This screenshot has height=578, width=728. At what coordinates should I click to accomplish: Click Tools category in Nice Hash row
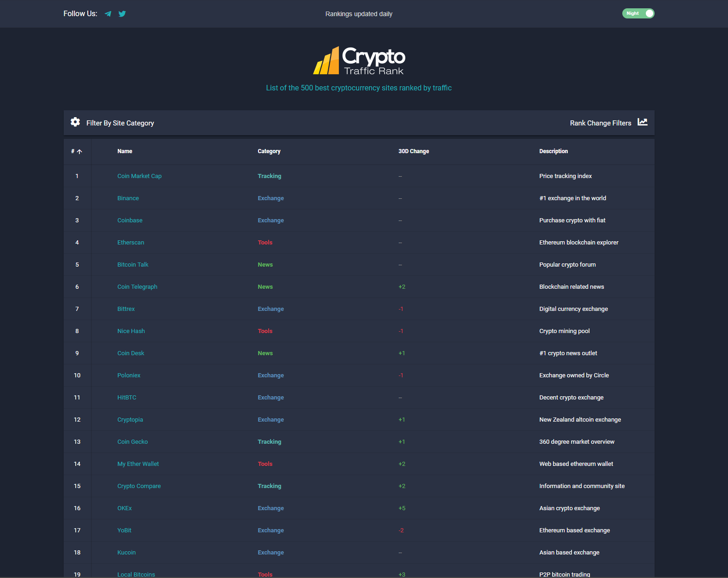pyautogui.click(x=265, y=331)
